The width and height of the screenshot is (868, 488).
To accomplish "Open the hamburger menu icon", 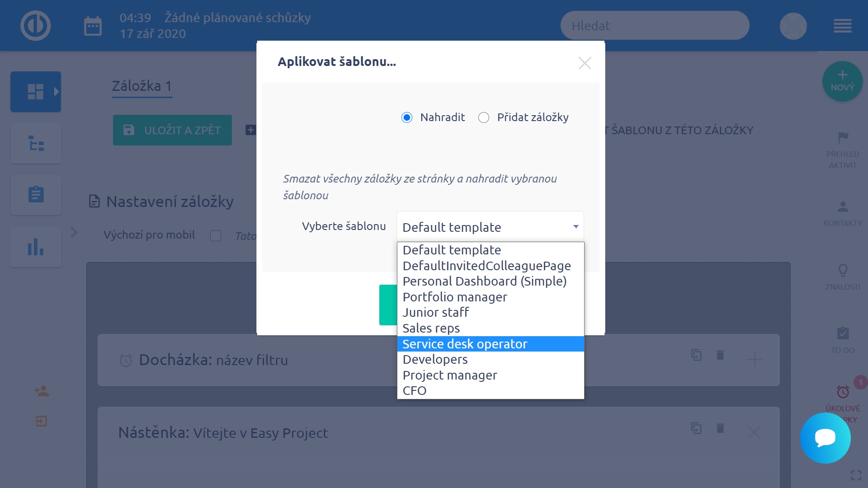I will point(842,26).
